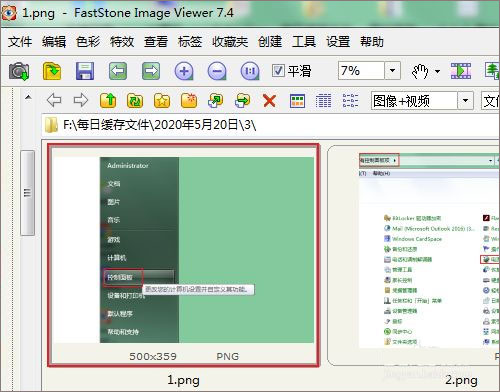This screenshot has width=500, height=392.
Task: Open the 文件 menu
Action: [x=20, y=42]
